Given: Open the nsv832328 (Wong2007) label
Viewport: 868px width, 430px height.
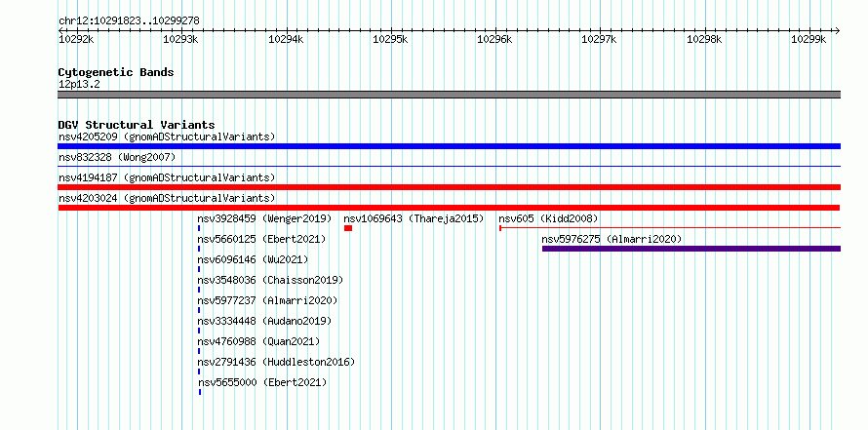Looking at the screenshot, I should pos(117,157).
